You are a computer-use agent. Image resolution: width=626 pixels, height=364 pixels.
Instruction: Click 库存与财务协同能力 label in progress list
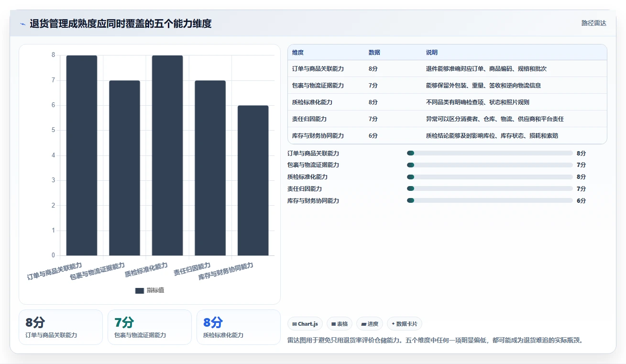point(313,200)
